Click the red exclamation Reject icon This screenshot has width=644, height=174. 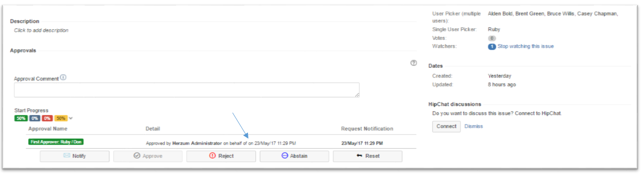coord(213,156)
